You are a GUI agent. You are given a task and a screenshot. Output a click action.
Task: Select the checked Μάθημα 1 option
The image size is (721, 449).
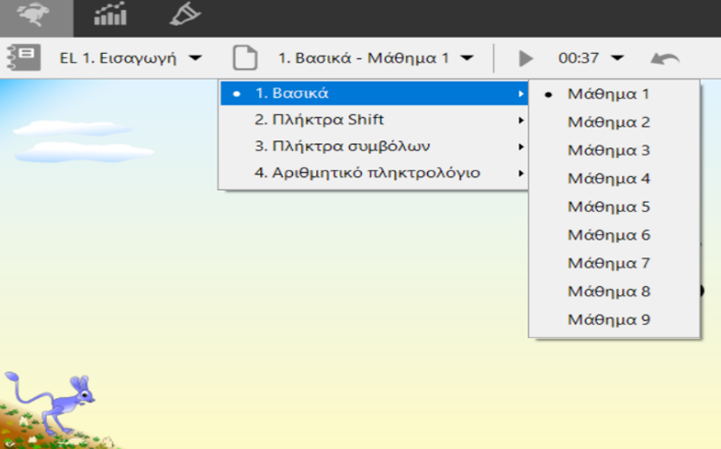tap(609, 94)
